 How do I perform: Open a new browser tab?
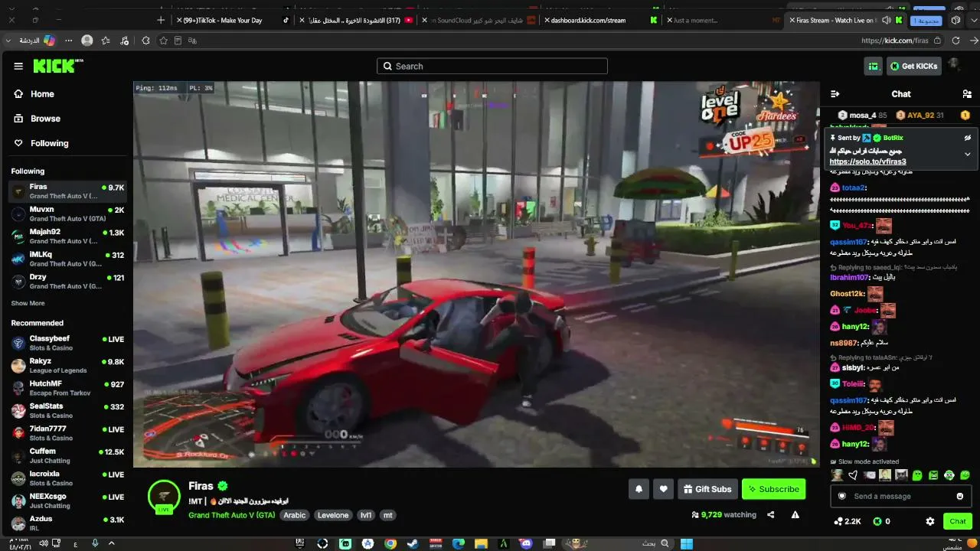[x=161, y=20]
